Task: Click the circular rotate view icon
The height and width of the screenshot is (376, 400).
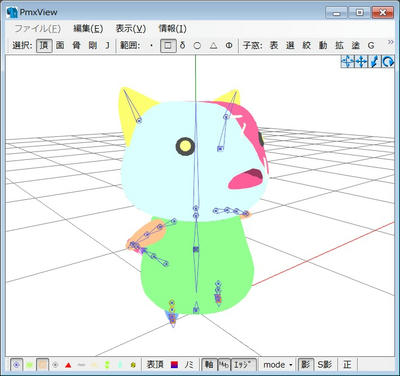Action: (x=388, y=62)
